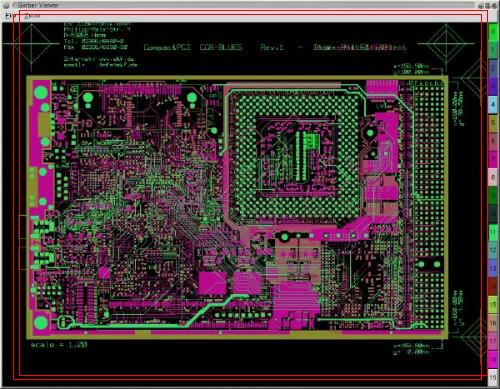
Task: Click layer 11 green color button
Action: point(493,232)
